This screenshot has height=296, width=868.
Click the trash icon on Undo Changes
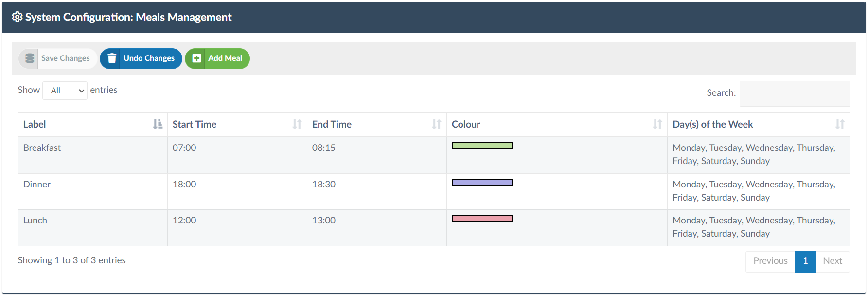pyautogui.click(x=112, y=58)
